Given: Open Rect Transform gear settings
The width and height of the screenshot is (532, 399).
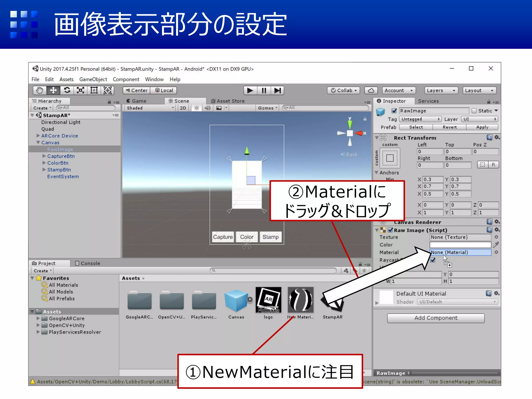Looking at the screenshot, I should click(497, 137).
